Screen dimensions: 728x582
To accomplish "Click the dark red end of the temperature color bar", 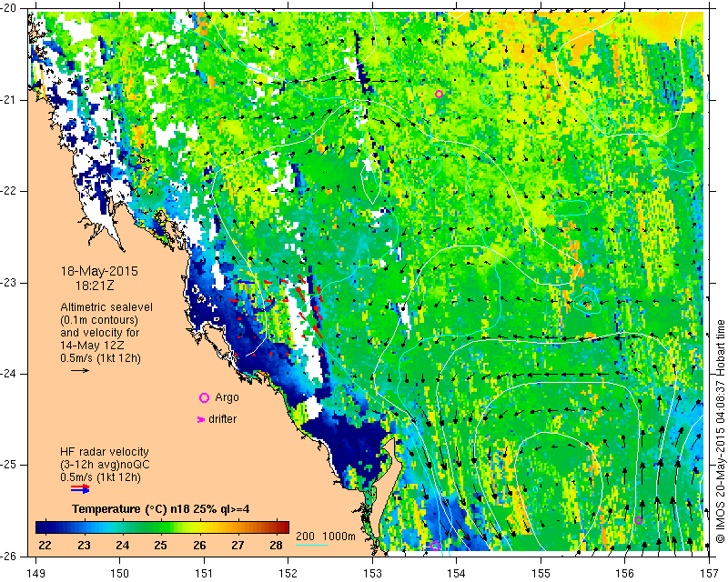I will point(285,527).
